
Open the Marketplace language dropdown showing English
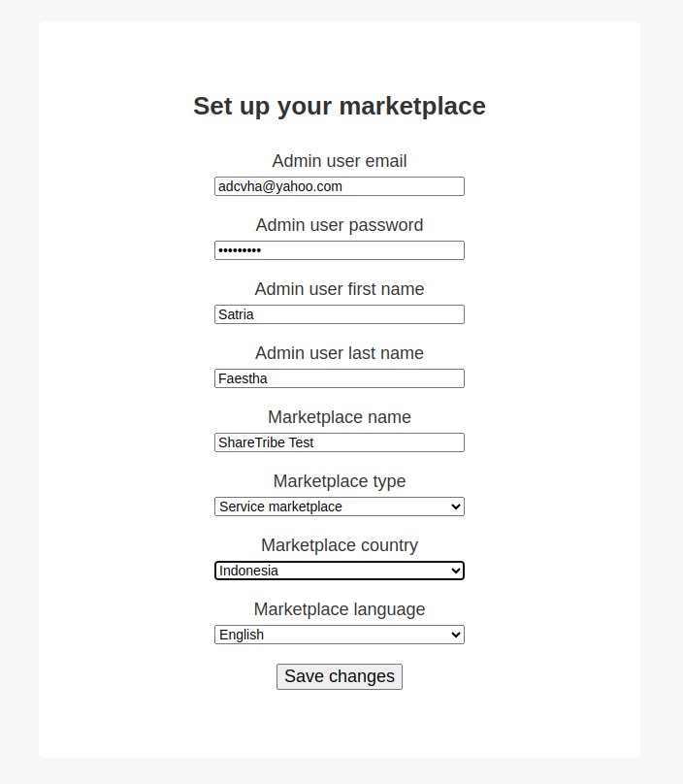pos(339,635)
